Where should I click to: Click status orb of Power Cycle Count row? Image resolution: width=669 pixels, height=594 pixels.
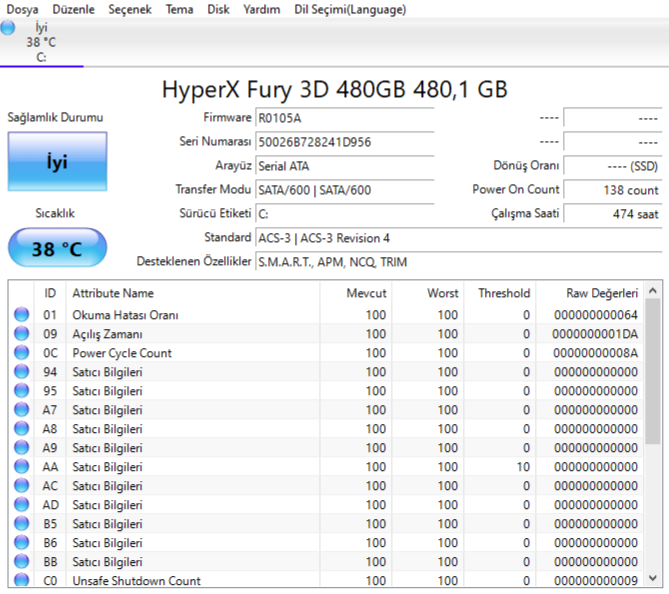pos(21,353)
